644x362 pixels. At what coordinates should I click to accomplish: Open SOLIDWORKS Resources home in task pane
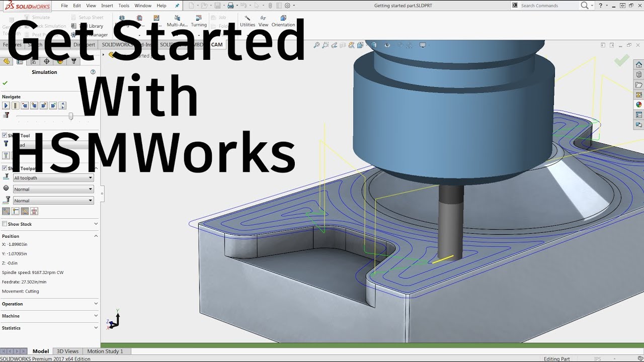click(639, 64)
